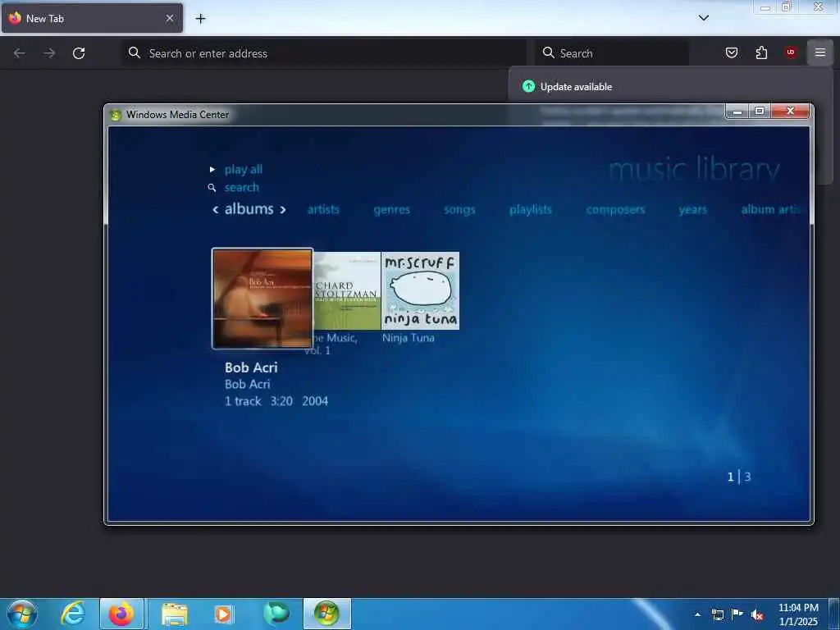Open search in Media Center
This screenshot has width=840, height=630.
pos(241,188)
